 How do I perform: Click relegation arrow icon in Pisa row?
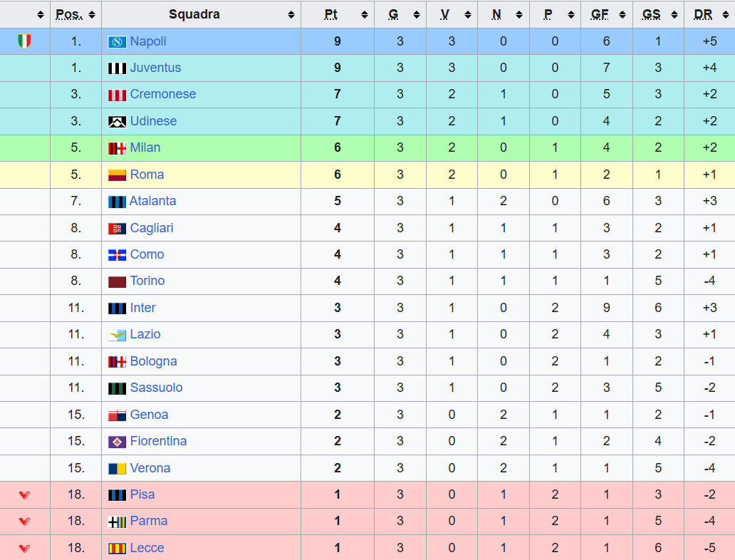24,495
